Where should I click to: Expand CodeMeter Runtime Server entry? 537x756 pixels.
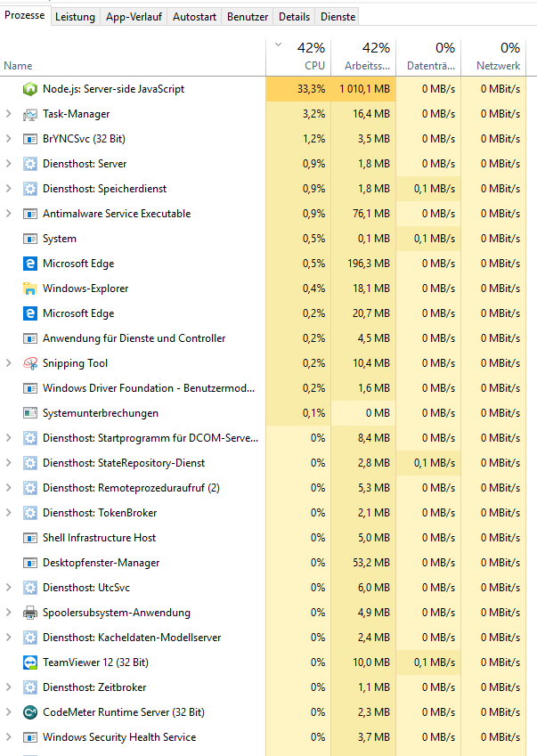click(x=8, y=711)
